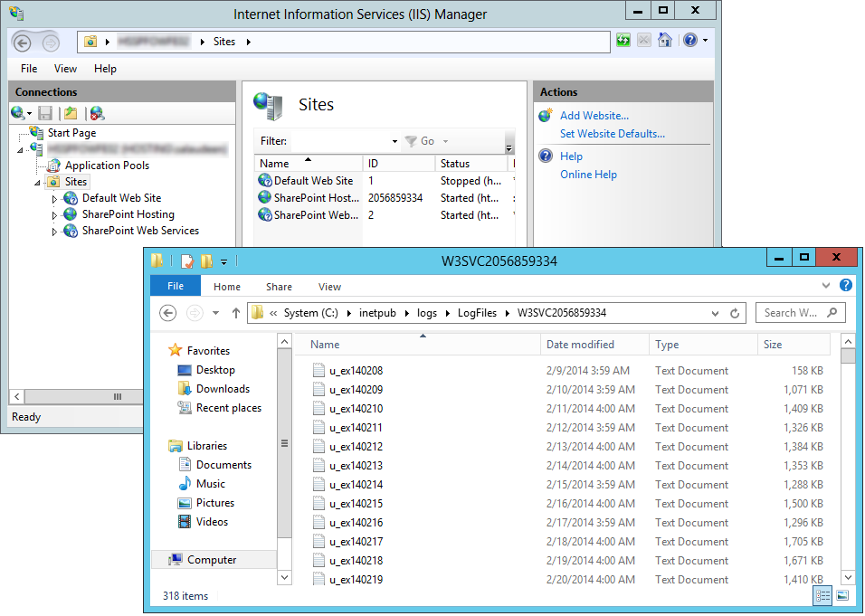This screenshot has width=865, height=616.
Task: Click the Refresh icon in Explorer address bar
Action: tap(735, 313)
